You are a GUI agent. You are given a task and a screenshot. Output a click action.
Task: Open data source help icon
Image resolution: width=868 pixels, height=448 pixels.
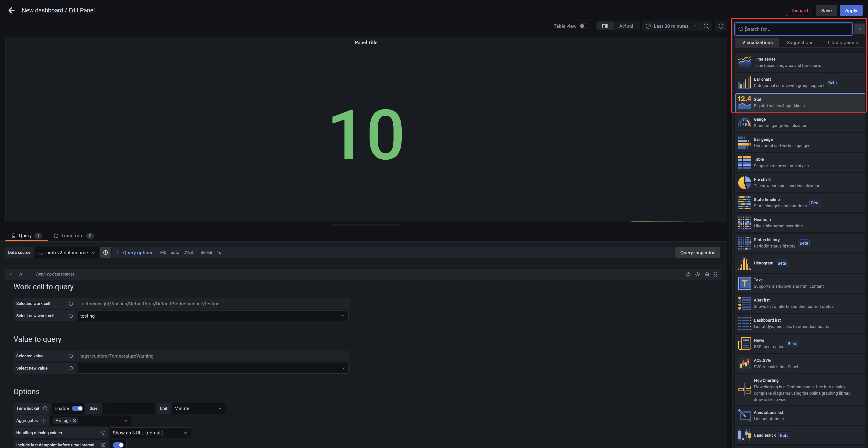(106, 253)
